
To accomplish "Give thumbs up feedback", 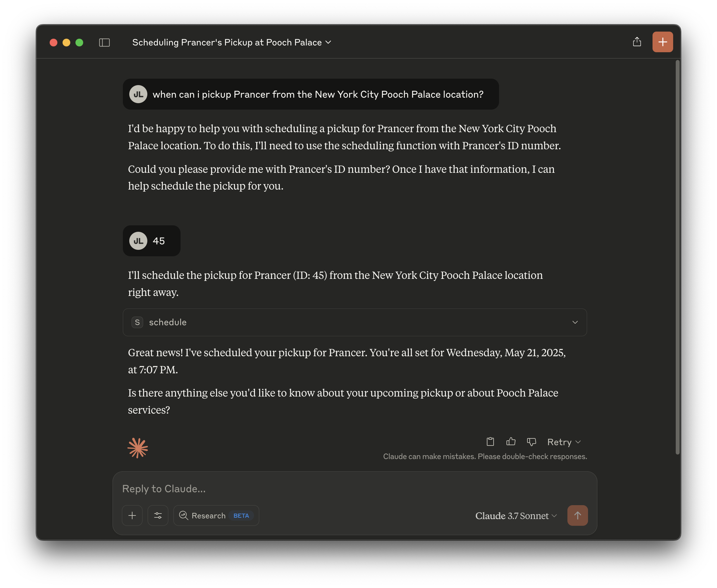I will (511, 442).
